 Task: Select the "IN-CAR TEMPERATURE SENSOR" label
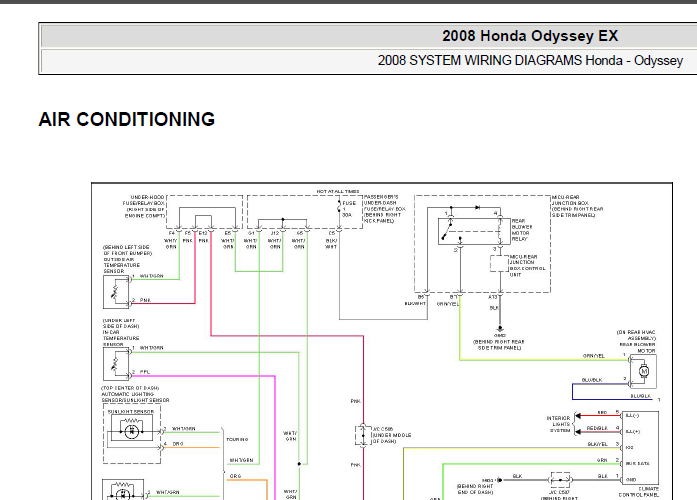pyautogui.click(x=121, y=338)
